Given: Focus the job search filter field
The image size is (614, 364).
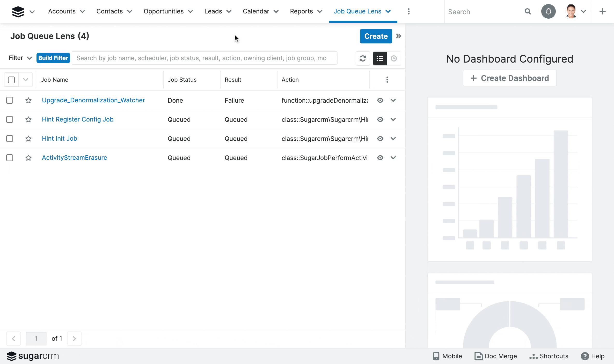Looking at the screenshot, I should (204, 58).
